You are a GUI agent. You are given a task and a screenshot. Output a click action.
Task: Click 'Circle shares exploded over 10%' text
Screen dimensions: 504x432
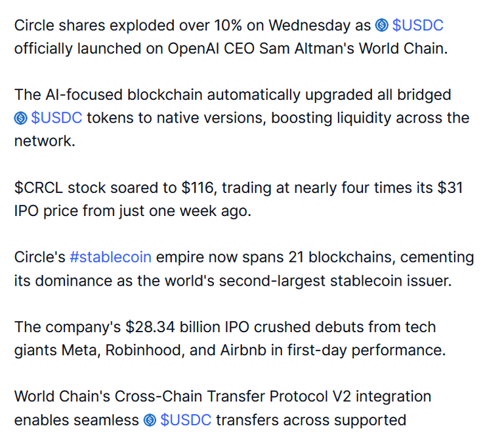click(128, 26)
